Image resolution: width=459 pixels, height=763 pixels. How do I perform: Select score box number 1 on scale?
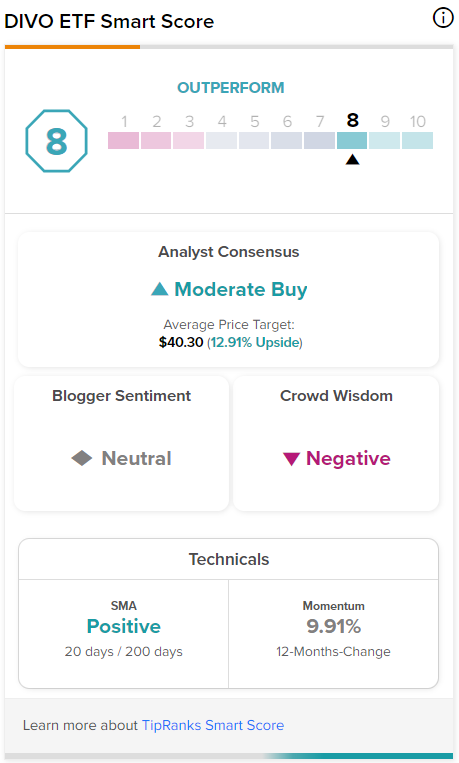(124, 140)
